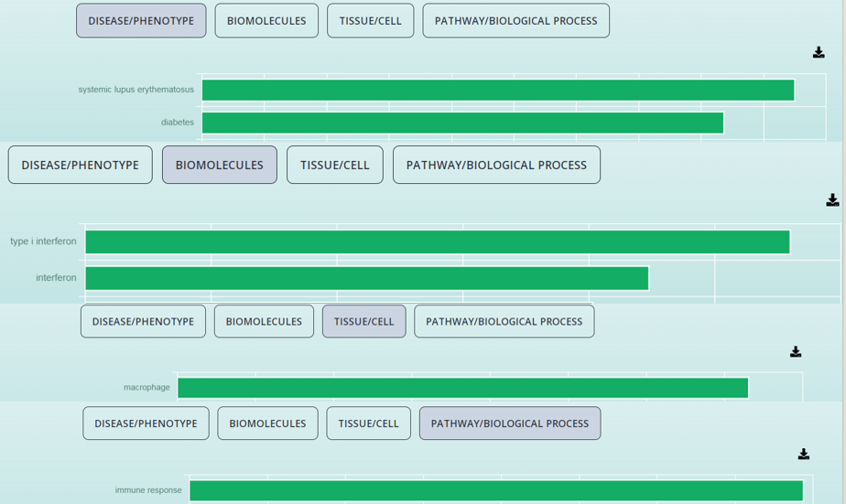Switch second panel to DISEASE/PHENOTYPE

[81, 165]
